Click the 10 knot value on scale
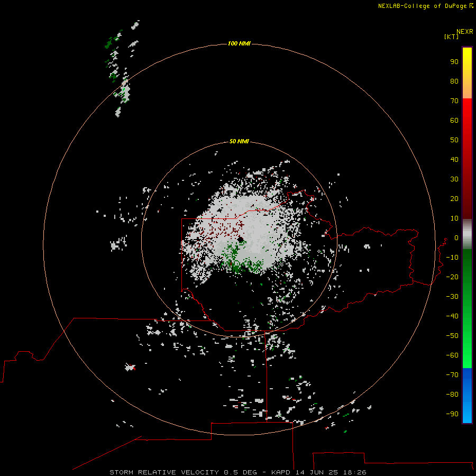Screen dimensions: 476x476 (454, 218)
